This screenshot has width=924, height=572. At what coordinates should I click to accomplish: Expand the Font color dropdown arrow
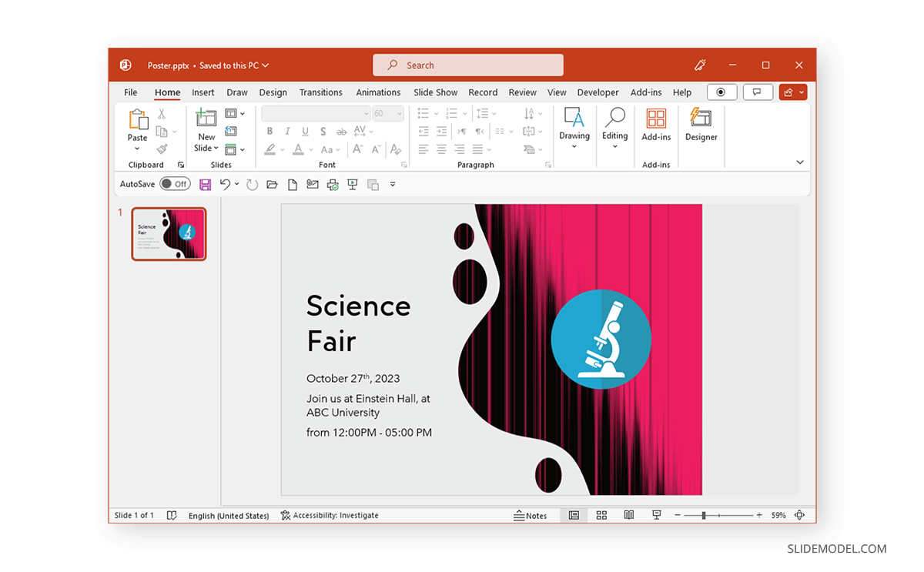click(311, 149)
